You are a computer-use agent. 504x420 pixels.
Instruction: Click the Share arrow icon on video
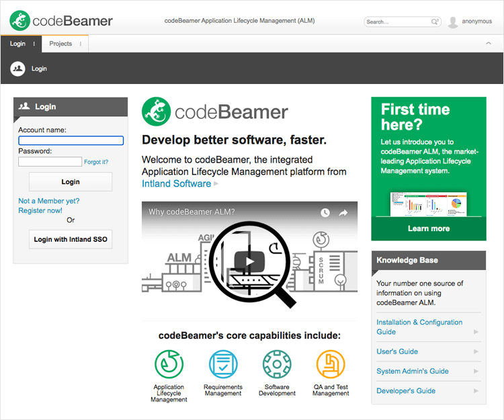(343, 212)
